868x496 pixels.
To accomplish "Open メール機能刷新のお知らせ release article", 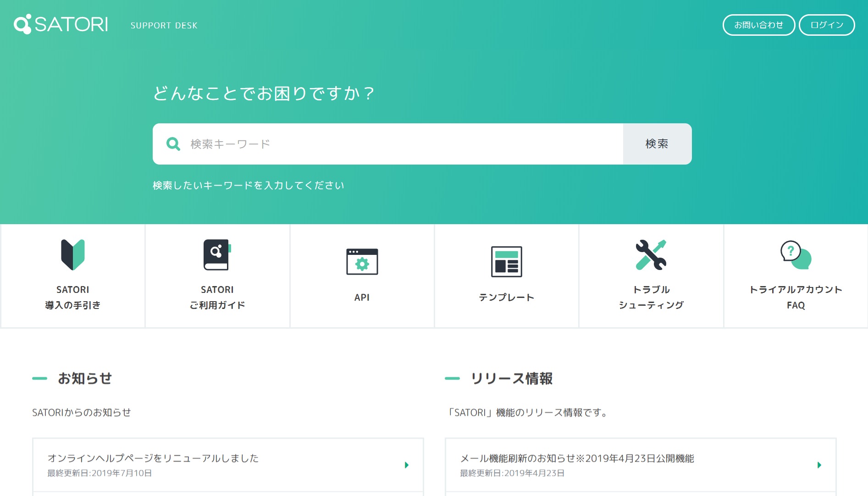I will point(641,465).
